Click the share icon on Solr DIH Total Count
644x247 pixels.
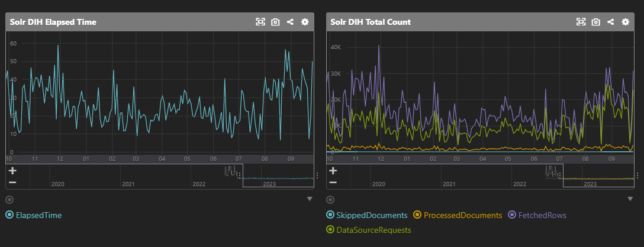(x=610, y=22)
